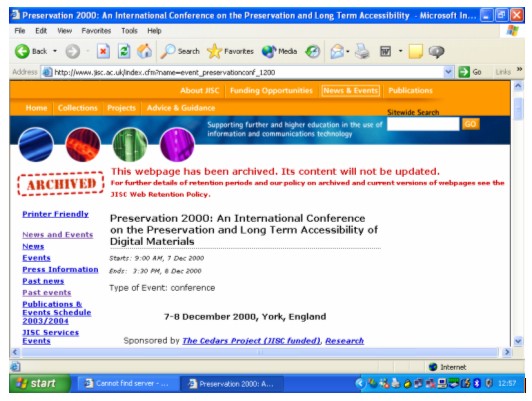532x401 pixels.
Task: Open the View menu
Action: [x=64, y=31]
